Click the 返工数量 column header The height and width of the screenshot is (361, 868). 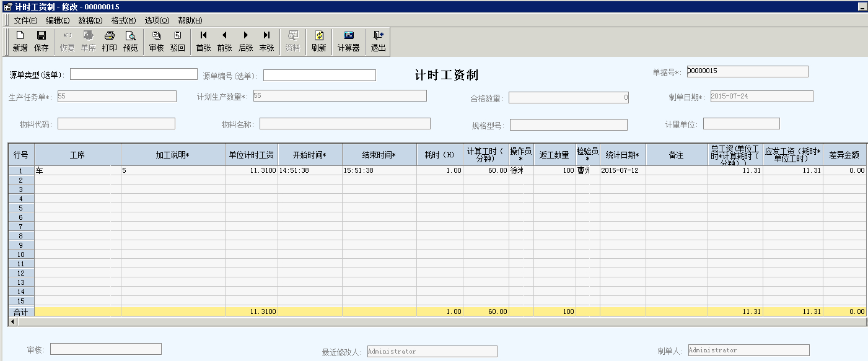555,155
